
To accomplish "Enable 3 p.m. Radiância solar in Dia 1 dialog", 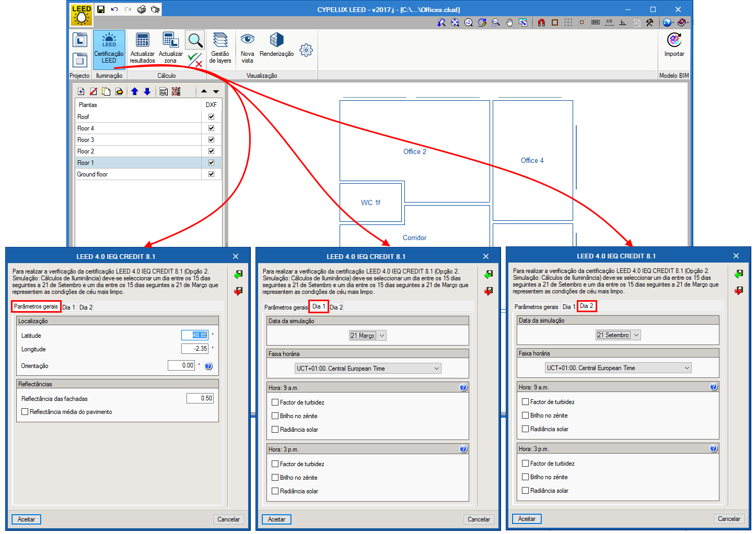I will (x=275, y=491).
